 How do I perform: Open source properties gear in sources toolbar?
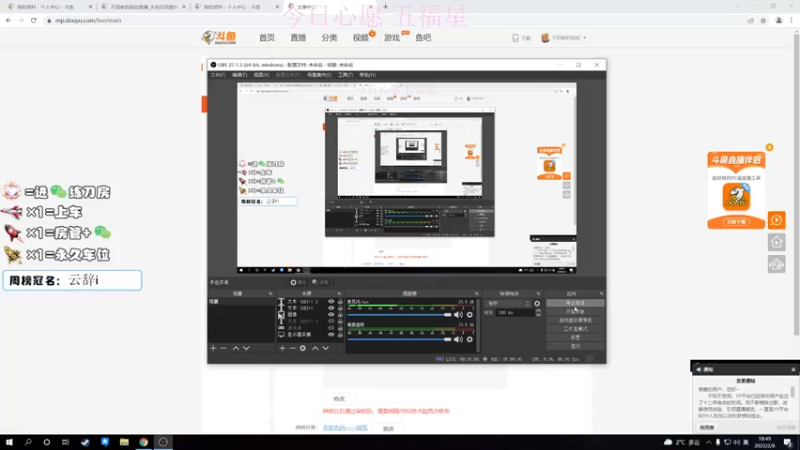tap(303, 348)
